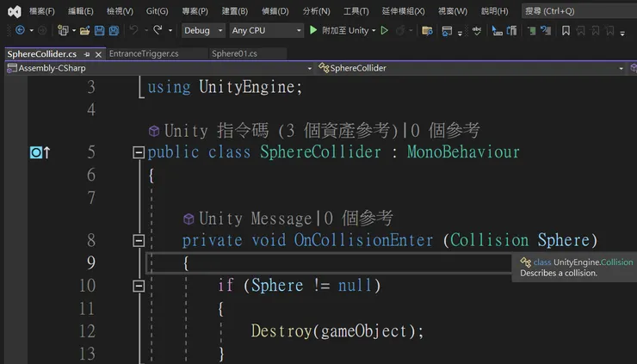Click the Unity cube icon above class declaration
This screenshot has width=637, height=364.
pos(154,131)
